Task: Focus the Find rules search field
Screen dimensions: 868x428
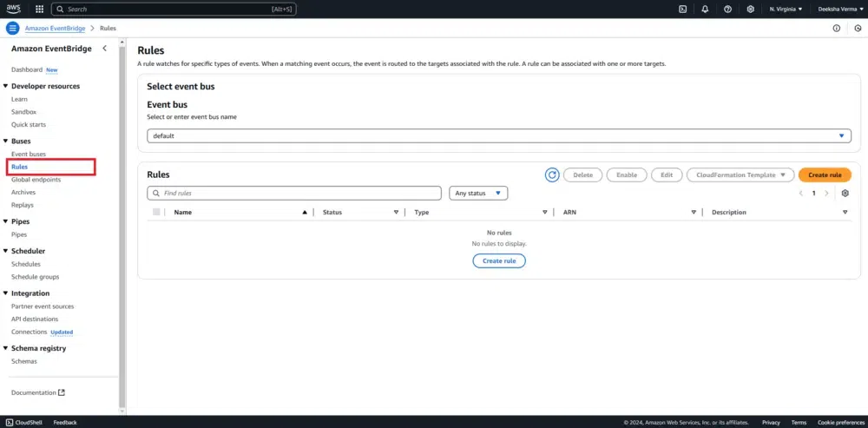Action: click(294, 194)
